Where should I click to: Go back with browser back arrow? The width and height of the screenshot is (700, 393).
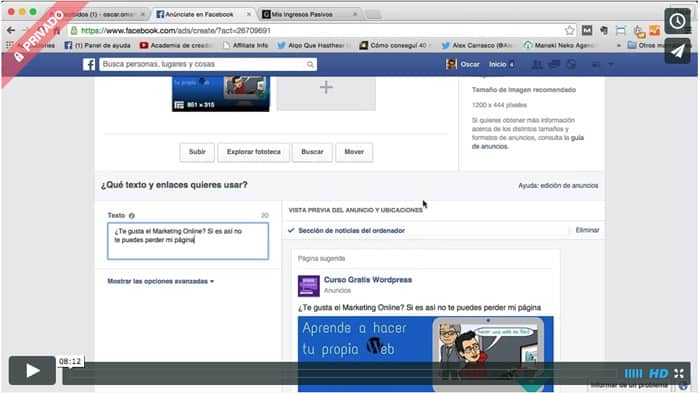click(11, 30)
